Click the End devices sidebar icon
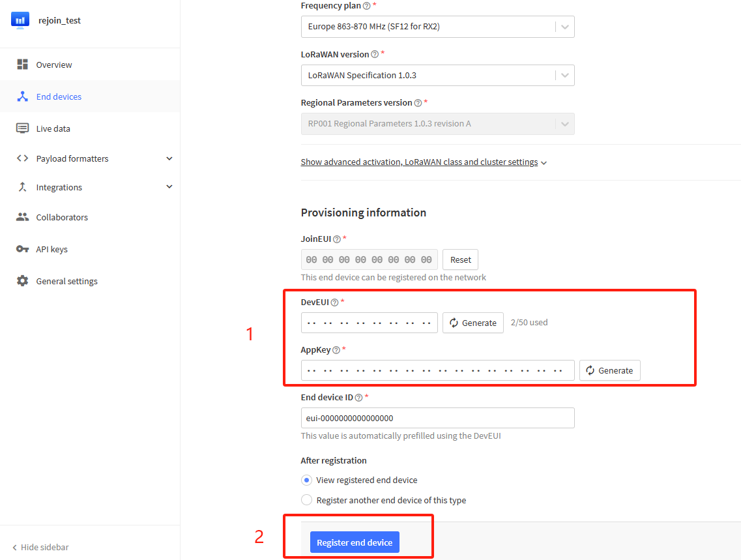 click(22, 96)
